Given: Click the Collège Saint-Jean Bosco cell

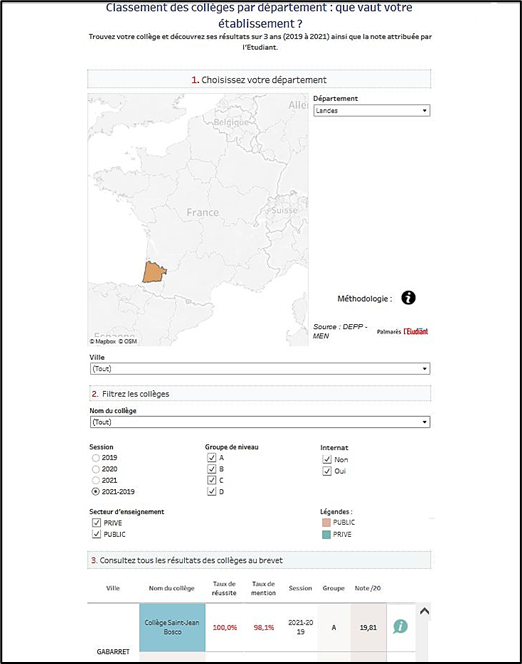Looking at the screenshot, I should click(172, 627).
